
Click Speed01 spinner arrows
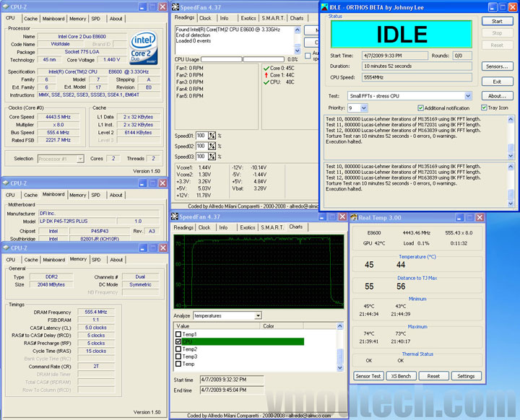pyautogui.click(x=212, y=136)
